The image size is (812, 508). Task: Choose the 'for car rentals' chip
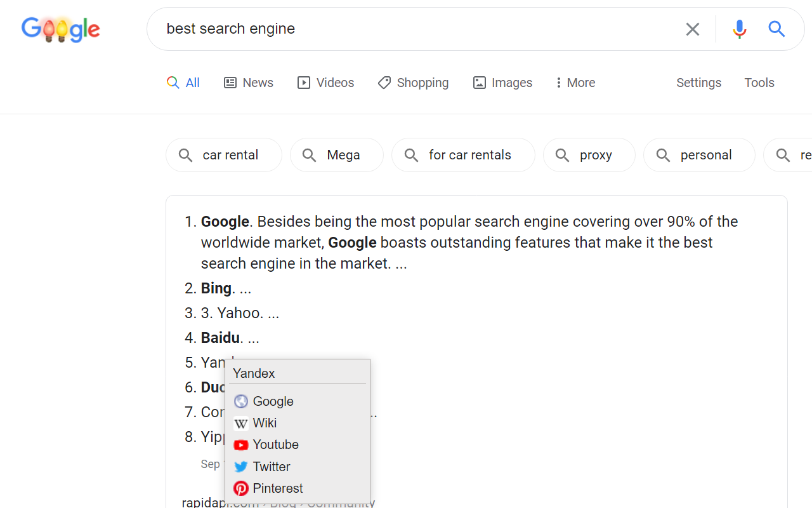click(x=463, y=155)
